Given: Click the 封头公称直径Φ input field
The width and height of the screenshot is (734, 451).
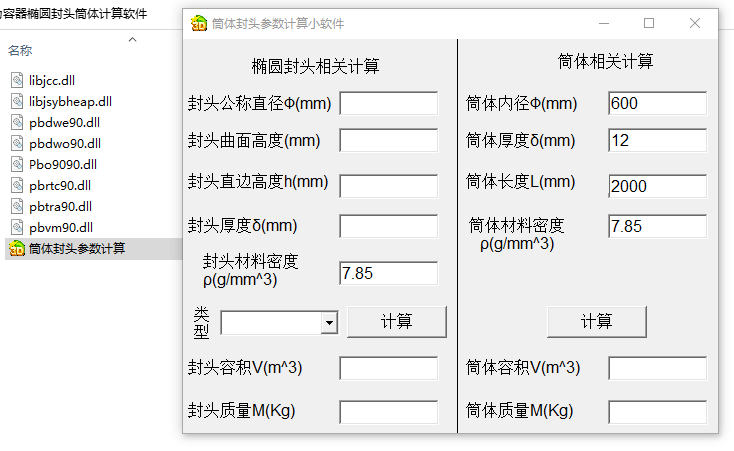Looking at the screenshot, I should [388, 103].
